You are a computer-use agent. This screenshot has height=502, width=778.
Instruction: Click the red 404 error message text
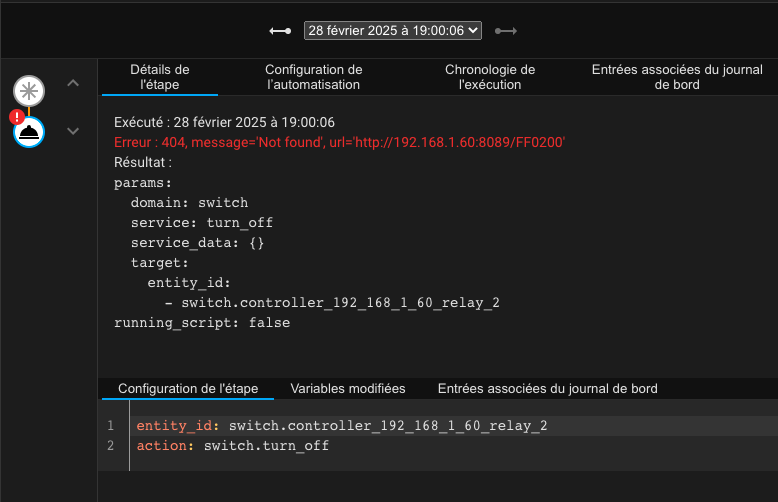(340, 143)
